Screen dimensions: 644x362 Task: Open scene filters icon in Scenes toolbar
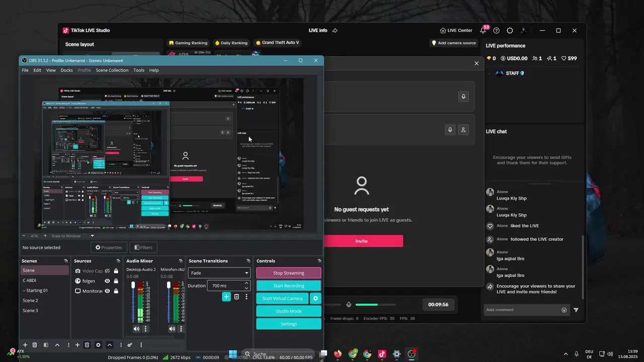coord(46,345)
